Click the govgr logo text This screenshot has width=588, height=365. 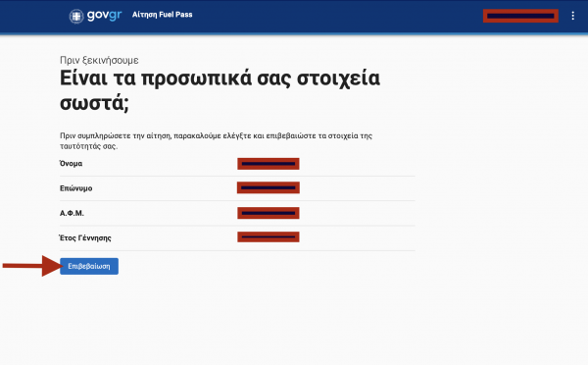(104, 15)
